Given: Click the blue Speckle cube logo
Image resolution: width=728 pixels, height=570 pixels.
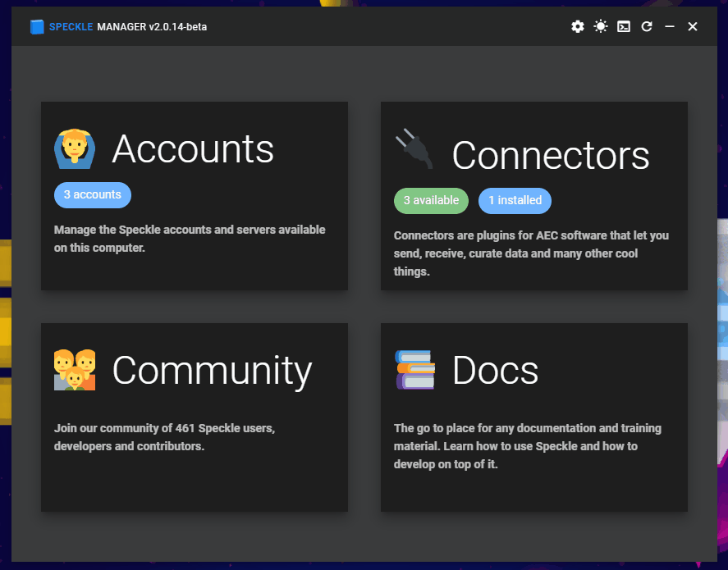Looking at the screenshot, I should tap(37, 27).
